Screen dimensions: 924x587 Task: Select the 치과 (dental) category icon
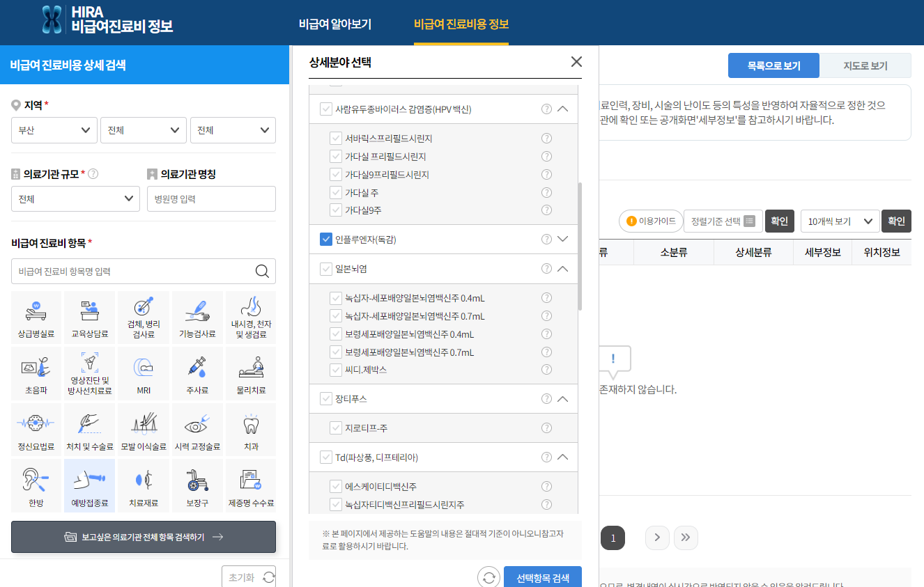point(251,429)
